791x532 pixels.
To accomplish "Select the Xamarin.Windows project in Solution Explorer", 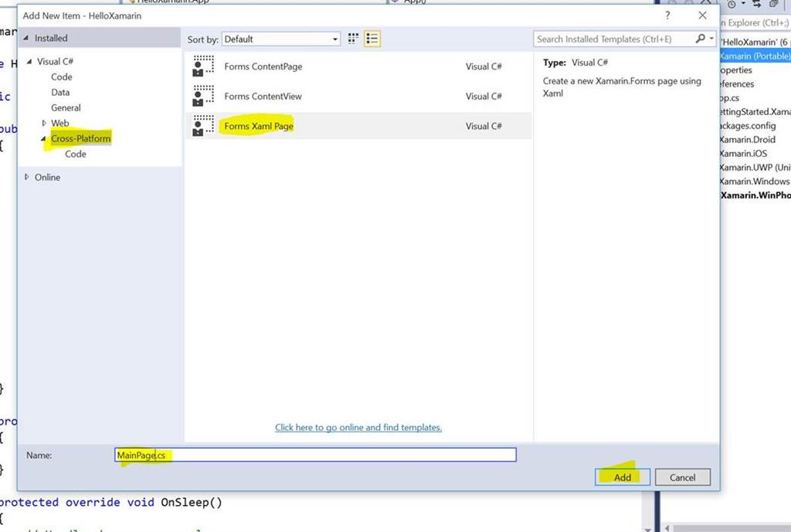I will click(x=755, y=181).
